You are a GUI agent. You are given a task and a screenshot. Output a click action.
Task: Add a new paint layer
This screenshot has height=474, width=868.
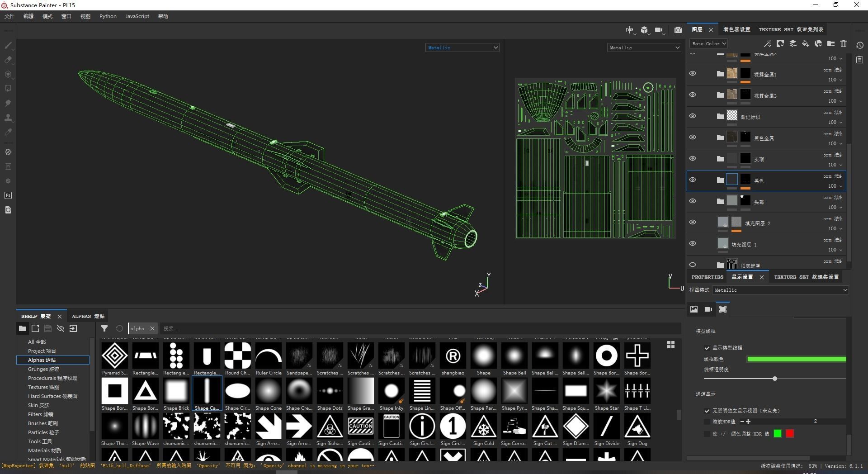(x=793, y=43)
